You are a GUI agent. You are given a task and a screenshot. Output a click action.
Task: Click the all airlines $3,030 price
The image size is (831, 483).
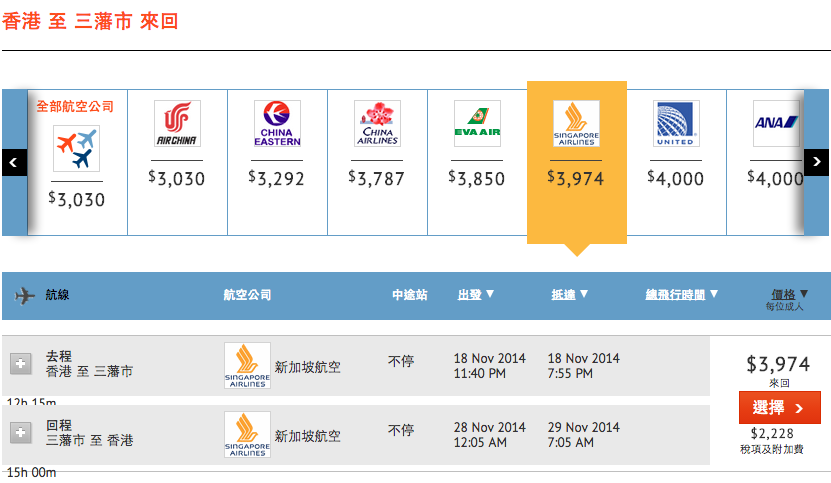[77, 200]
